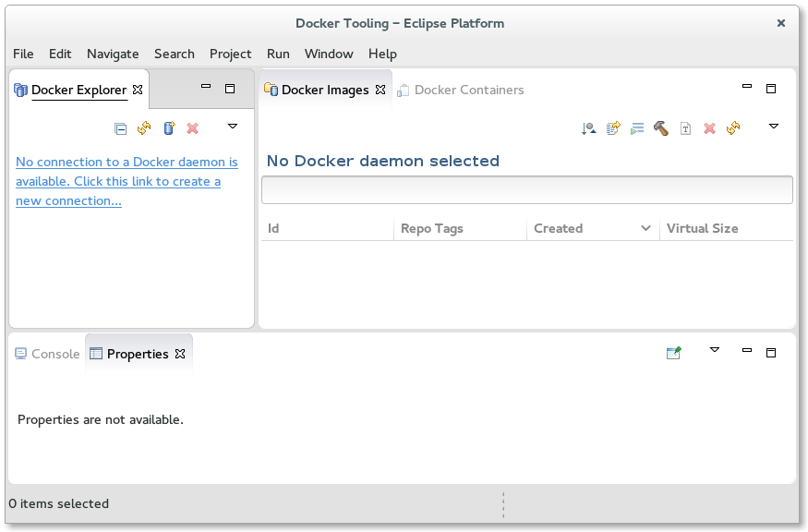Refresh the Docker Explorer view
This screenshot has height=532, width=808.
tap(144, 127)
